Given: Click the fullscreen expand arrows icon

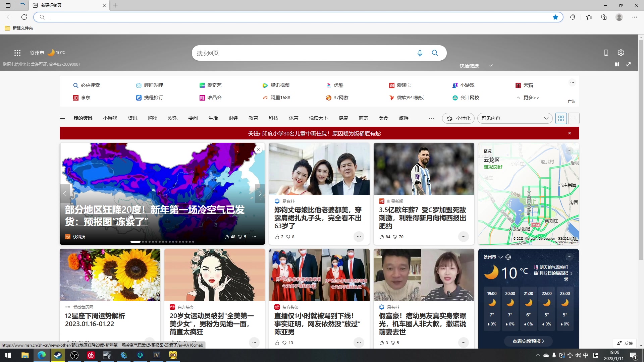Looking at the screenshot, I should 629,64.
